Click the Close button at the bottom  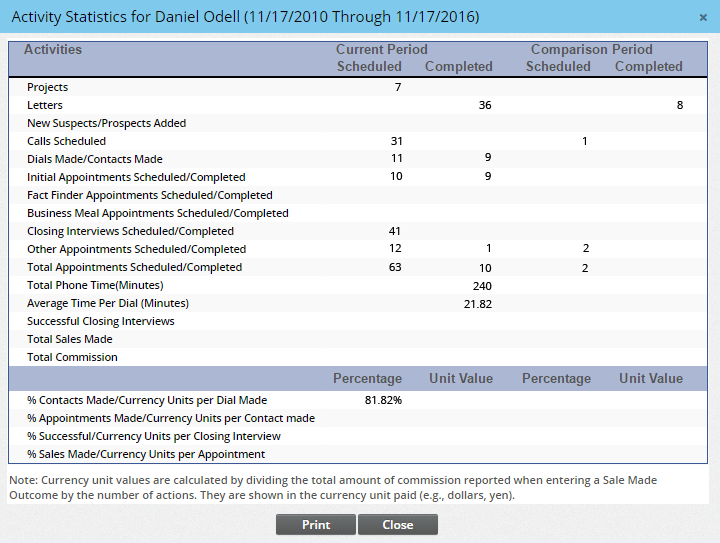coord(397,525)
